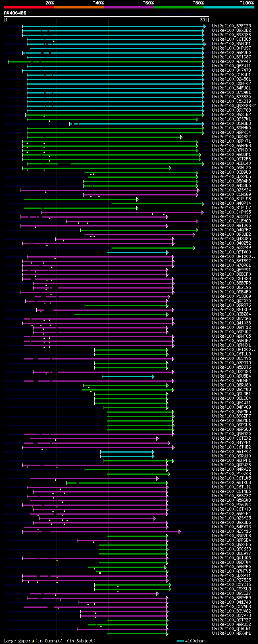Click the AV406406 query label
This screenshot has height=644, width=258.
click(x=15, y=13)
